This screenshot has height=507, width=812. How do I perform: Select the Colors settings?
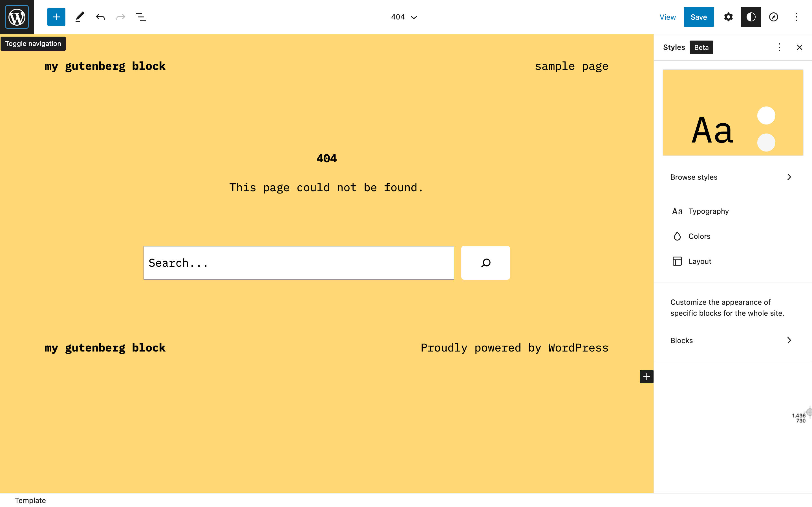point(699,236)
